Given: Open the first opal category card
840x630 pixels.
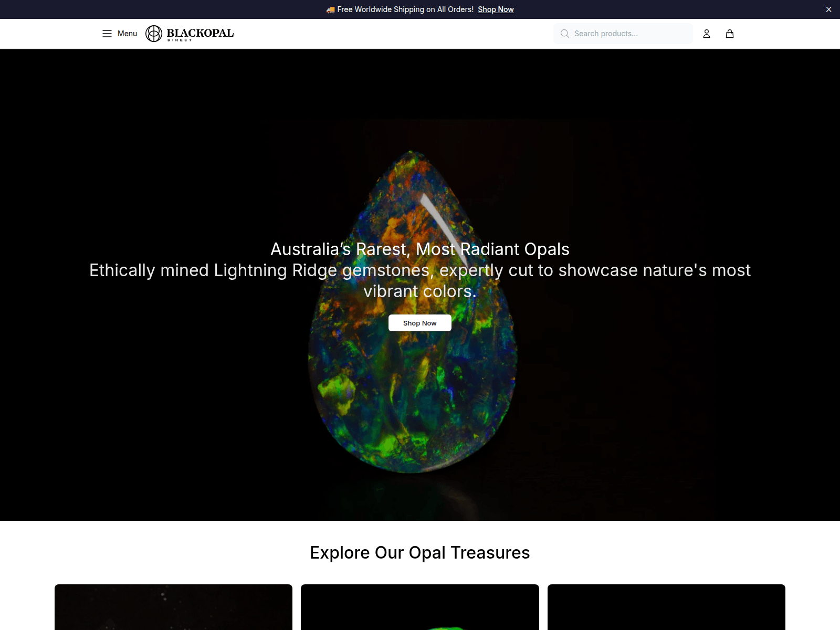Looking at the screenshot, I should tap(173, 607).
